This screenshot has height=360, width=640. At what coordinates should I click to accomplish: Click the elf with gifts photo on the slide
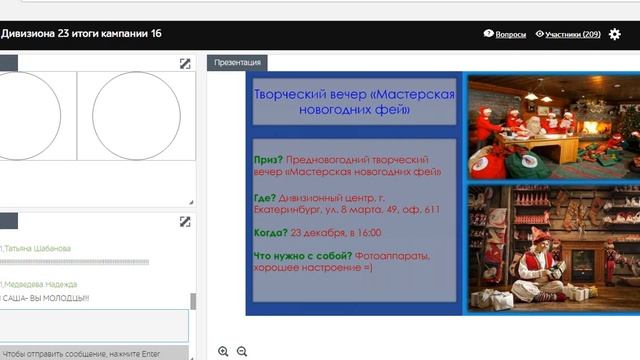554,249
